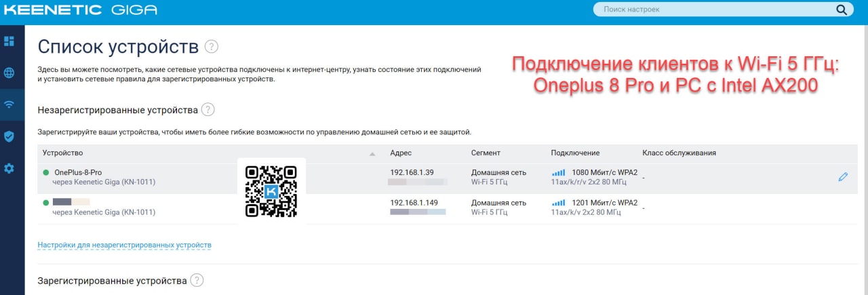Click the QR code image
Image resolution: width=868 pixels, height=295 pixels.
click(271, 191)
